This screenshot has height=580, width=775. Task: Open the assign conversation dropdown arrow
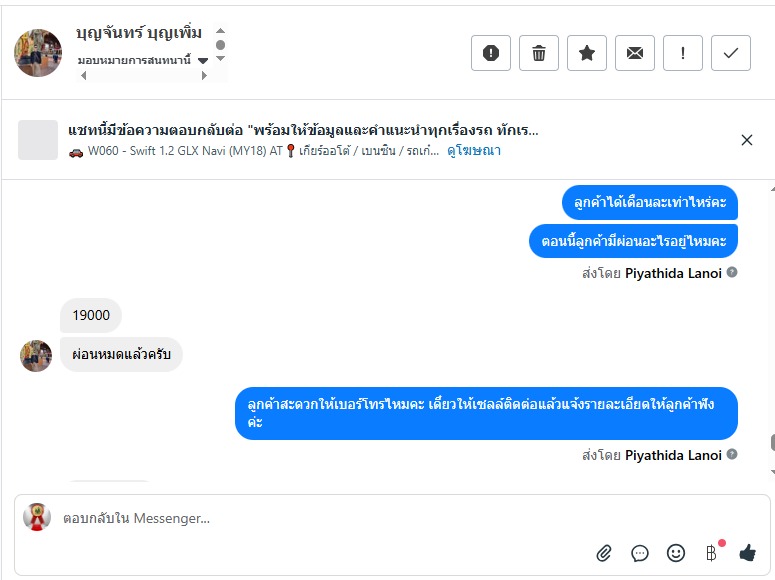[x=203, y=61]
